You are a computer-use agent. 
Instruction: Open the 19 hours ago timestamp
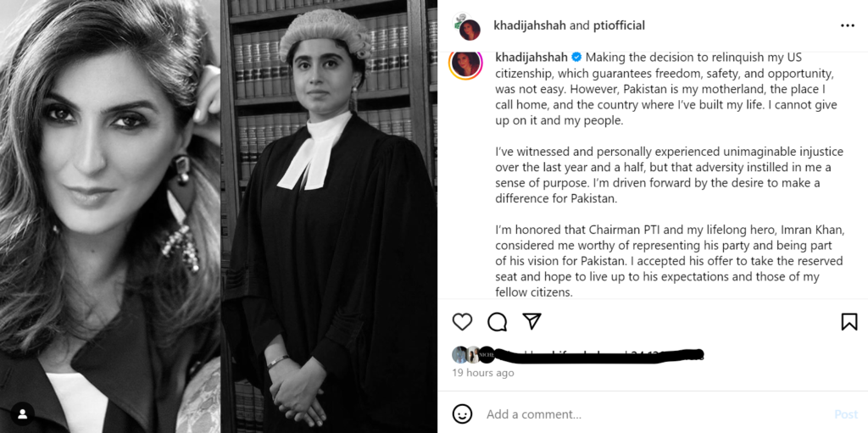click(x=482, y=373)
